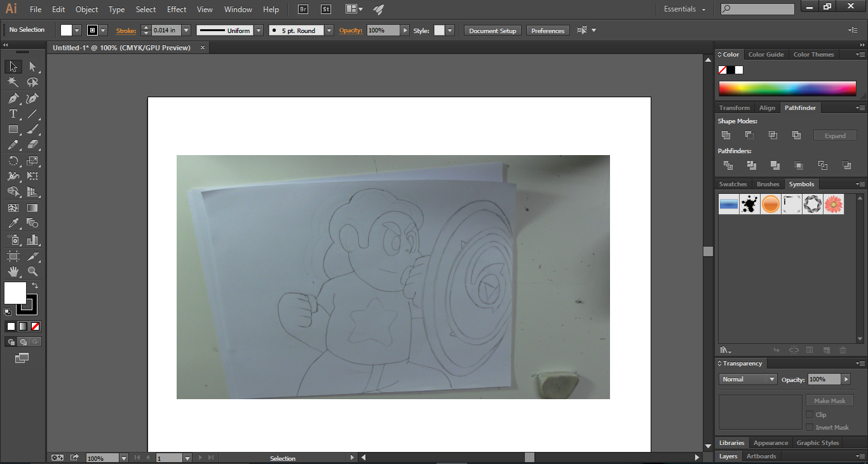Open the Style dropdown
The image size is (868, 464).
coord(450,31)
